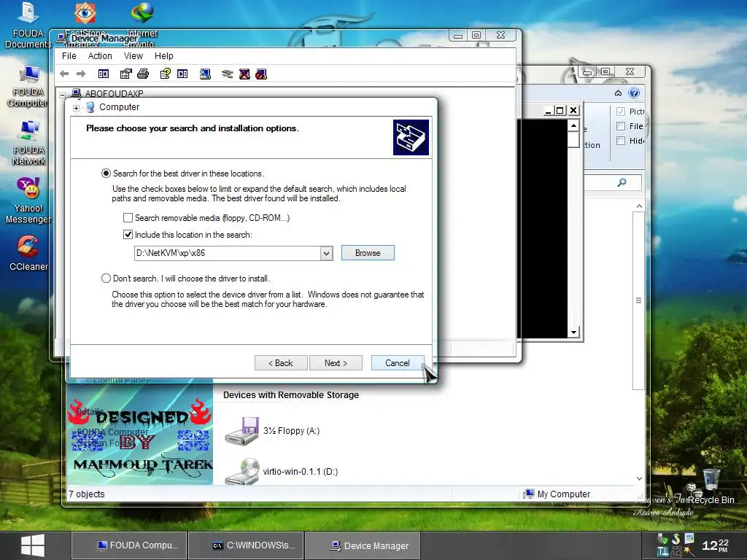This screenshot has width=747, height=560.
Task: Open FOUDA Network desktop icon
Action: (x=28, y=143)
